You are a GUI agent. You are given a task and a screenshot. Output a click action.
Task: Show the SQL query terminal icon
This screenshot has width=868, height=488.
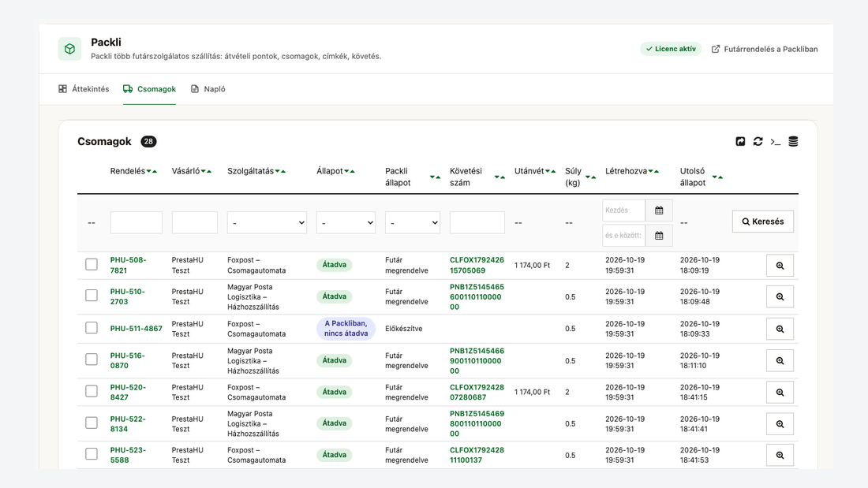click(x=776, y=142)
